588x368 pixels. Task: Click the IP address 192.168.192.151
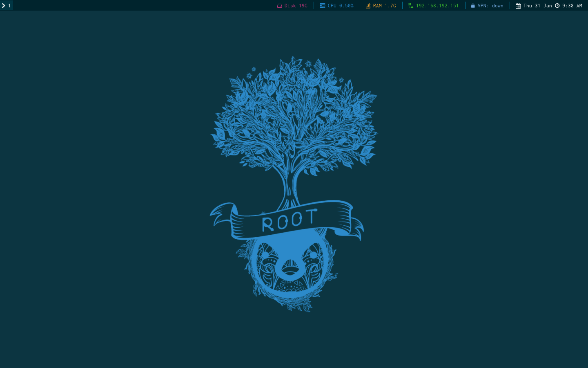click(x=437, y=6)
